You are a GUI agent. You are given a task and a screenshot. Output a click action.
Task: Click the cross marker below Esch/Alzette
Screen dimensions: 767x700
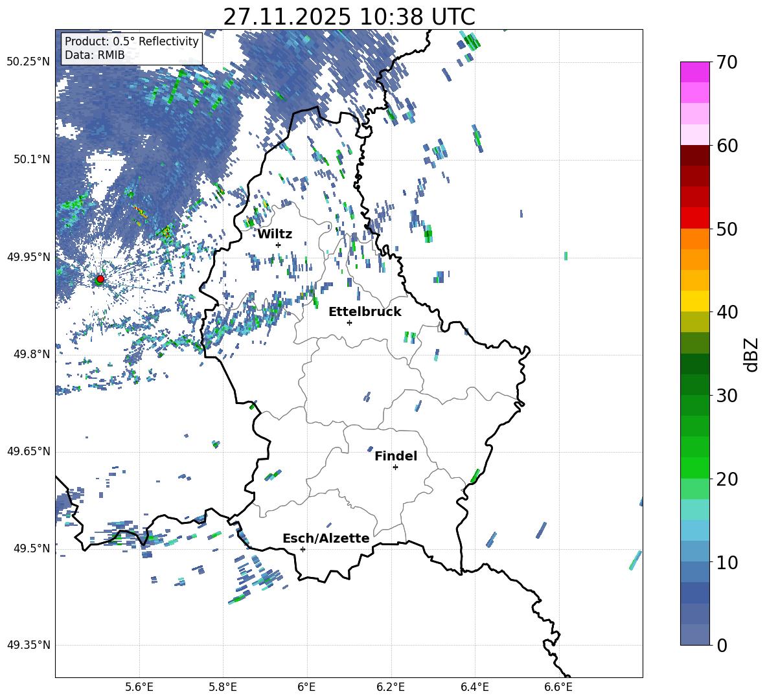(303, 549)
